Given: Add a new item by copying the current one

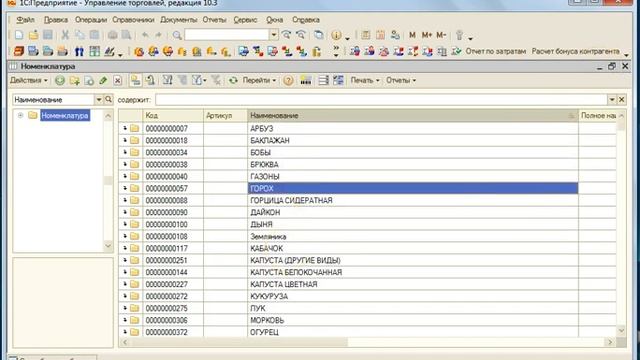Looking at the screenshot, I should pos(89,80).
